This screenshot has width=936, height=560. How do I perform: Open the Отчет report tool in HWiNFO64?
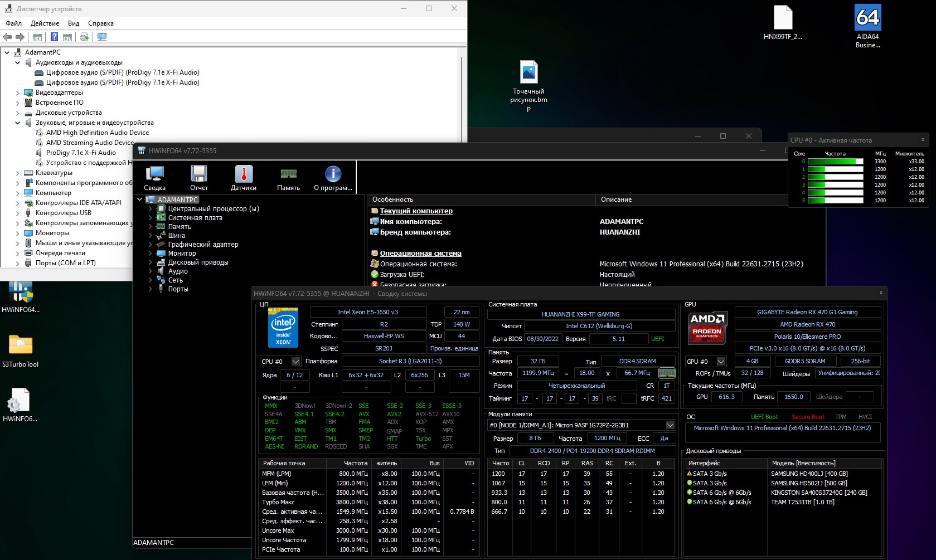(199, 178)
